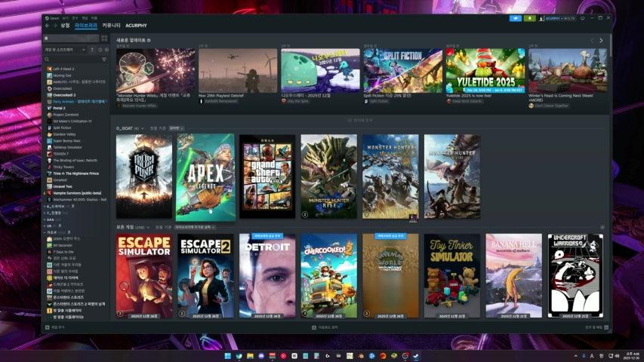Screen dimensions: 644x362
Task: Open the ACURPHY profile tab
Action: pyautogui.click(x=136, y=26)
